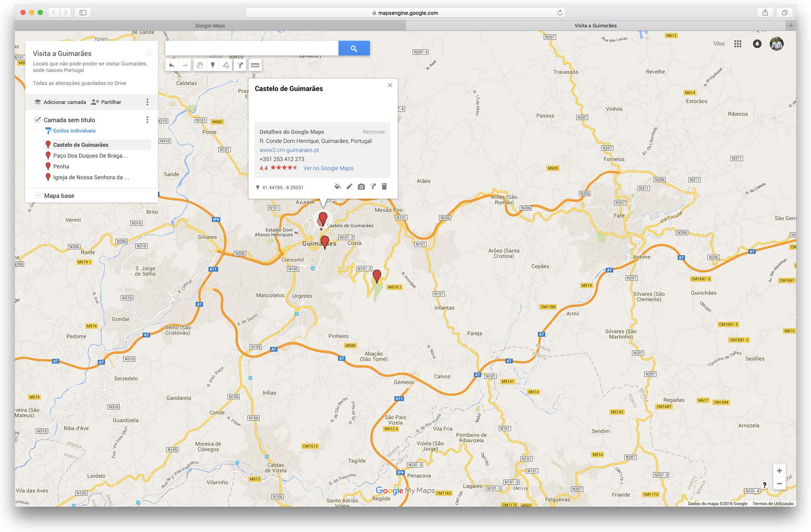Open the add directions tool

coord(240,65)
